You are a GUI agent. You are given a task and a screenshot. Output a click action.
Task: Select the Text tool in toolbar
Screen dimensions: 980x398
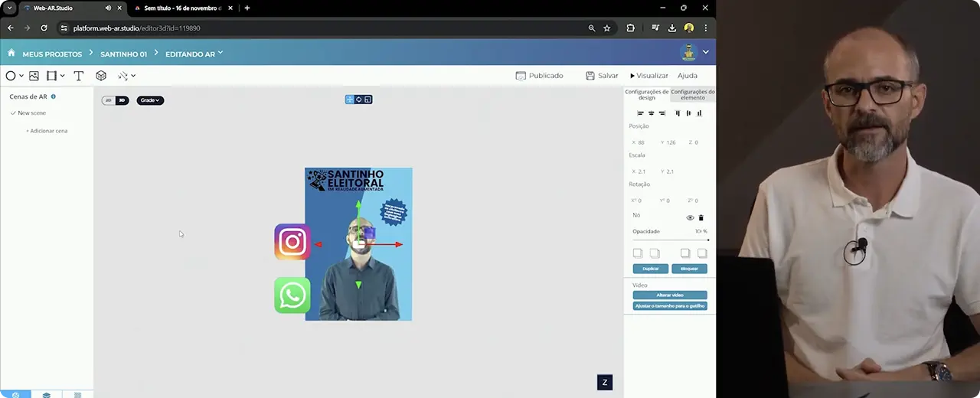(x=78, y=76)
